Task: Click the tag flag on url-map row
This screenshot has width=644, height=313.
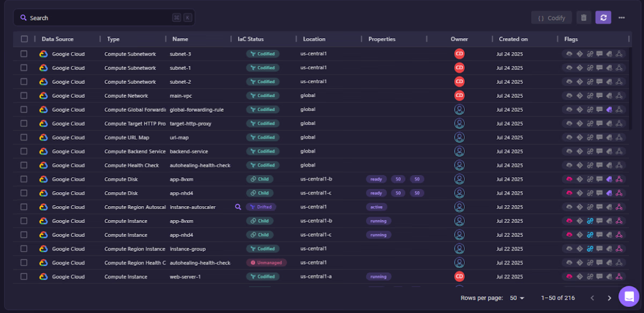Action: click(609, 137)
